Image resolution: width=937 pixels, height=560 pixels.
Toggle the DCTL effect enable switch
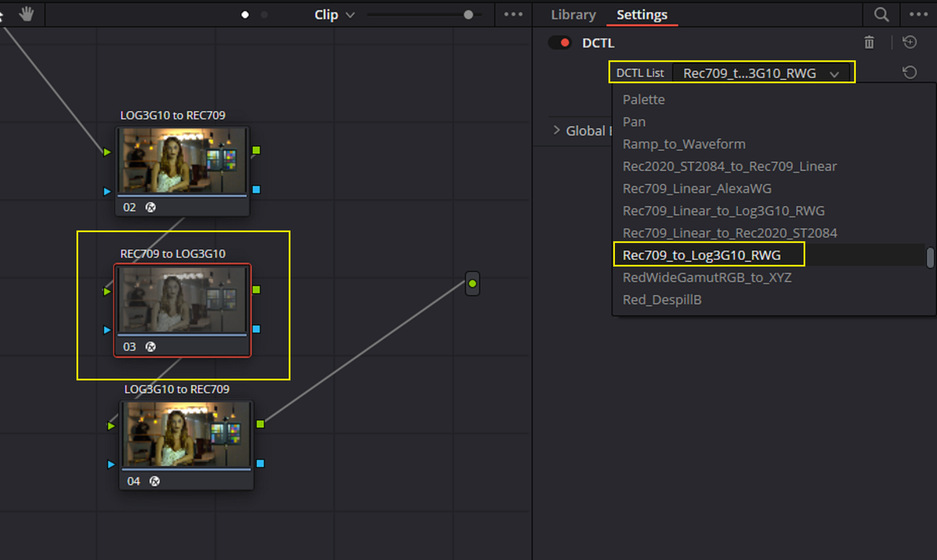560,43
